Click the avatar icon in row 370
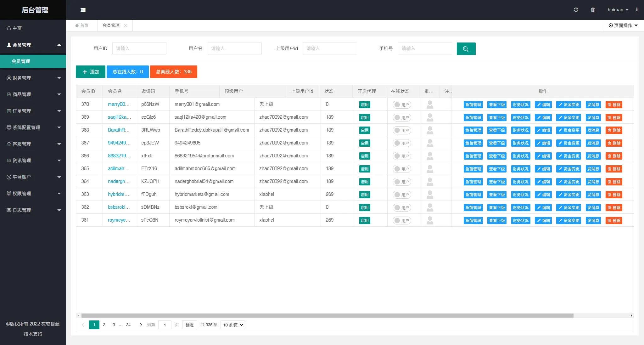 [430, 105]
